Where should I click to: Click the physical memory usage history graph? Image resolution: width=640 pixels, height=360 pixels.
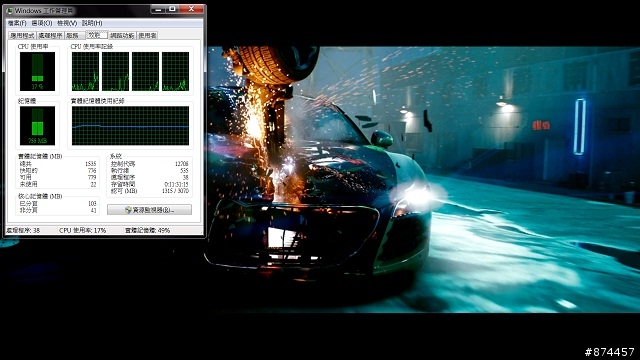click(130, 126)
